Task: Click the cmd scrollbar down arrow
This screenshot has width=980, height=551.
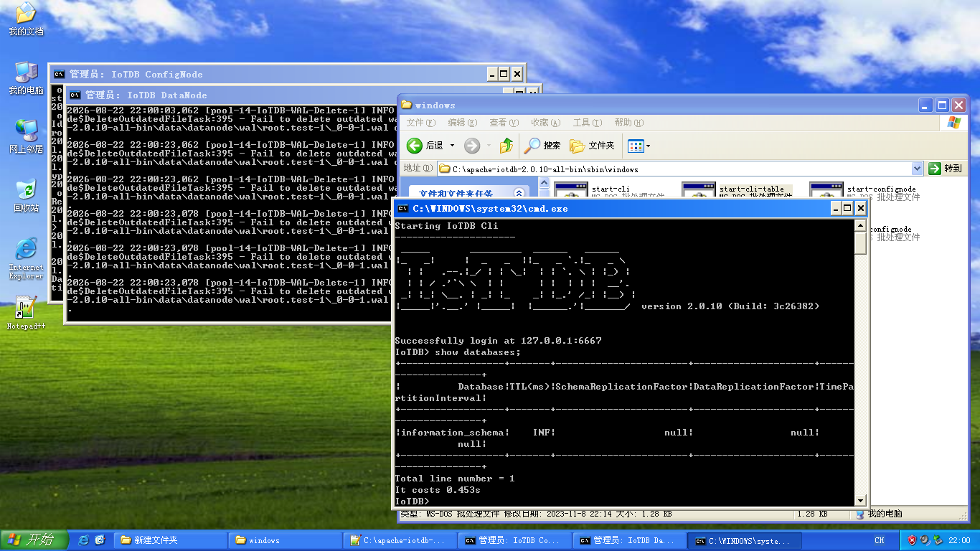Action: [861, 500]
